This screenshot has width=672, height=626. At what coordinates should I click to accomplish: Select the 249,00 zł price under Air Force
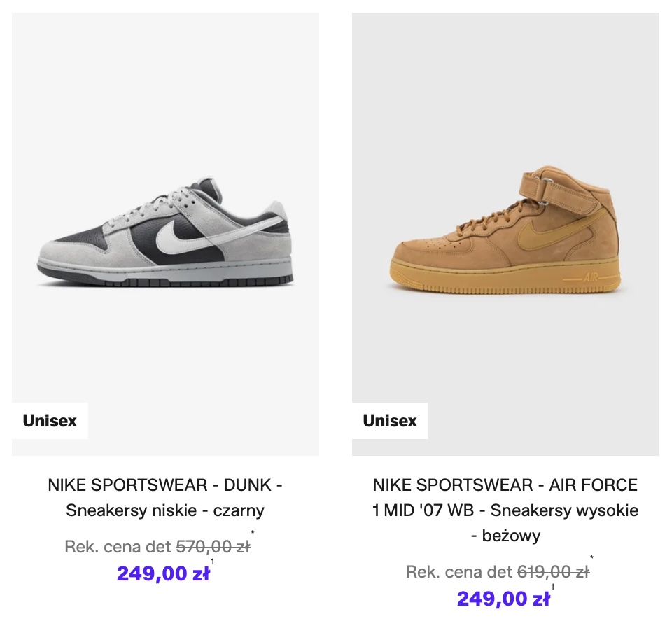503,599
